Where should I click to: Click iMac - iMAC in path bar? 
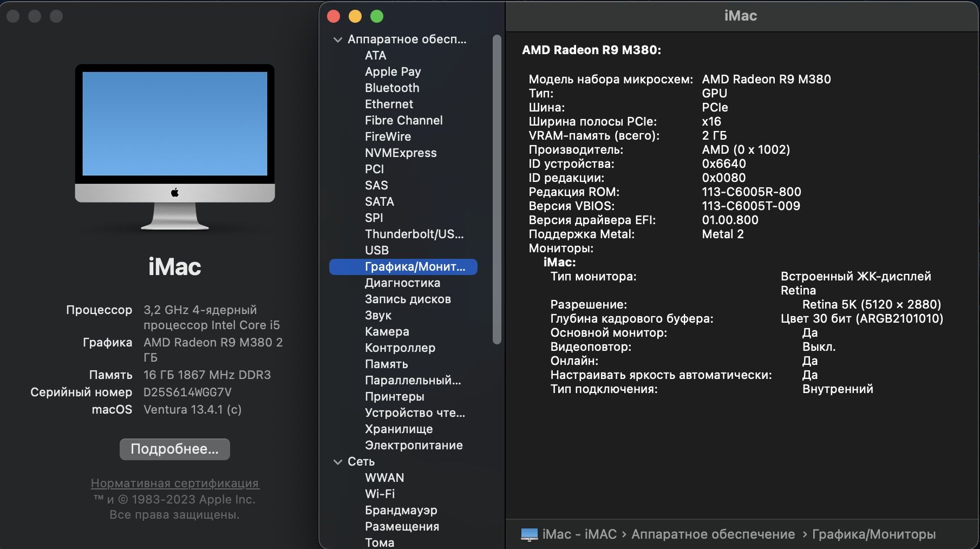point(579,534)
